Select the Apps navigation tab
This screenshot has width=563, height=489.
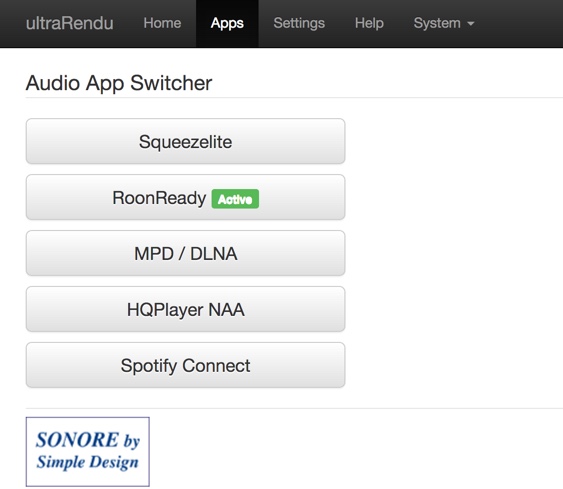[227, 23]
